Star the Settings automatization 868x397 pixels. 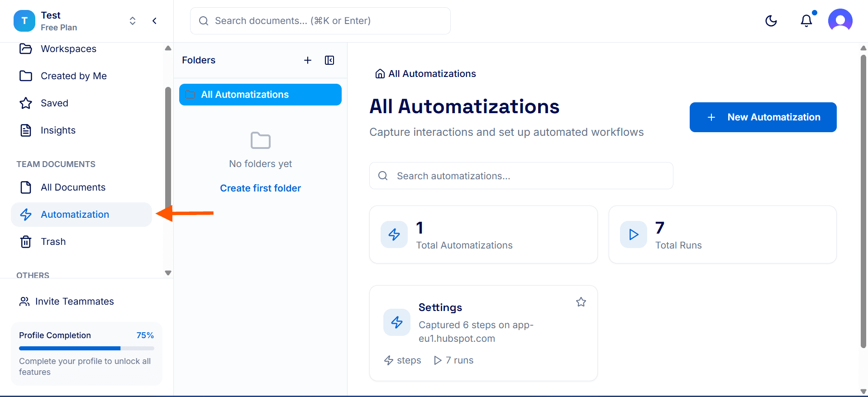(x=581, y=302)
